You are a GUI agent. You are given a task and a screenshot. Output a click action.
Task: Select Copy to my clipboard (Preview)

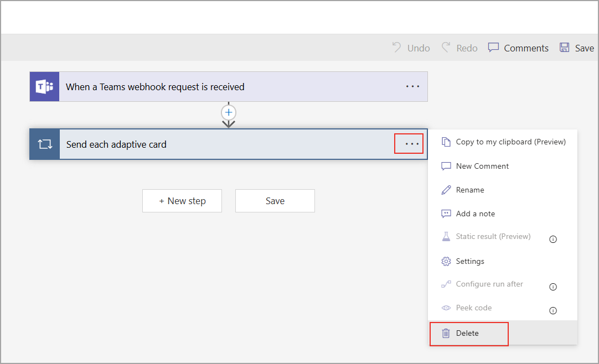pyautogui.click(x=510, y=142)
